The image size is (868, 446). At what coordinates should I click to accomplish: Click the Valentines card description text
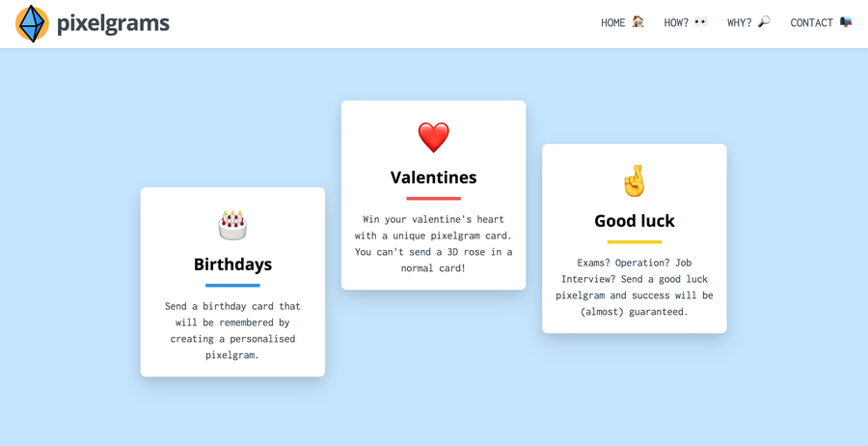(433, 244)
